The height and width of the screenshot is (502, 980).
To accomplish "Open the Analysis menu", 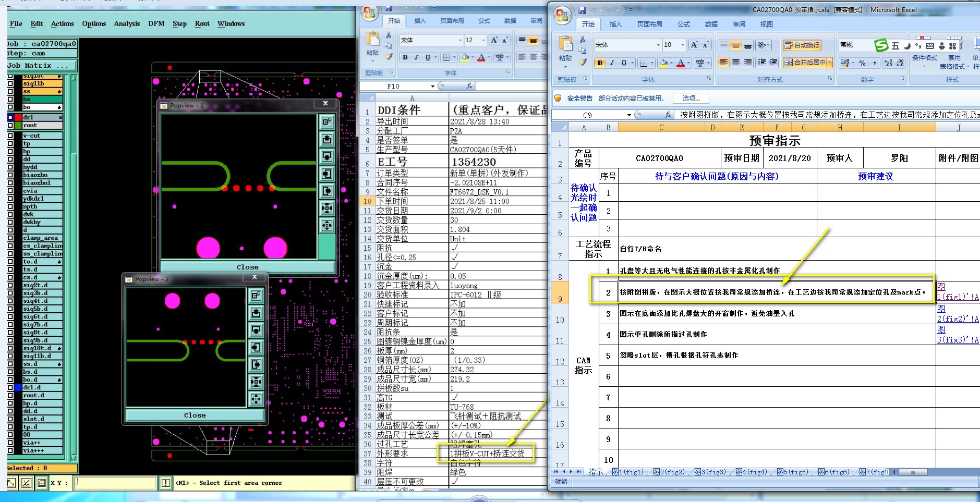I will click(127, 23).
